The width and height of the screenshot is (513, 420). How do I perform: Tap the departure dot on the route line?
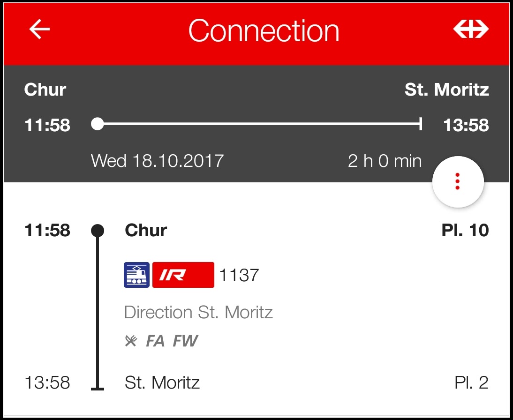point(98,231)
